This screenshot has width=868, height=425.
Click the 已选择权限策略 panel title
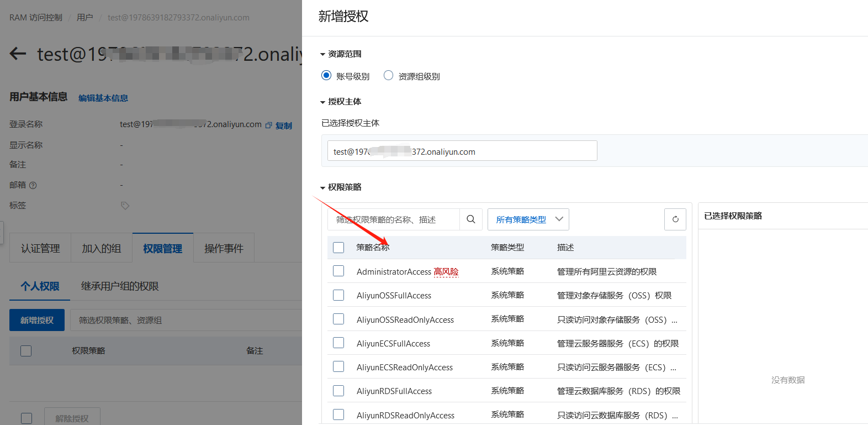click(733, 216)
